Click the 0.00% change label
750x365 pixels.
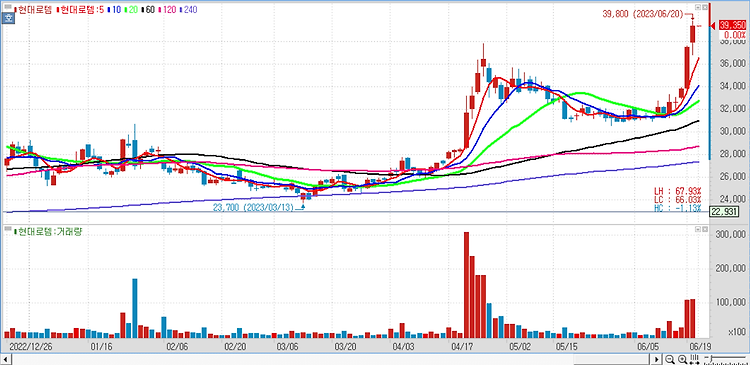[735, 35]
